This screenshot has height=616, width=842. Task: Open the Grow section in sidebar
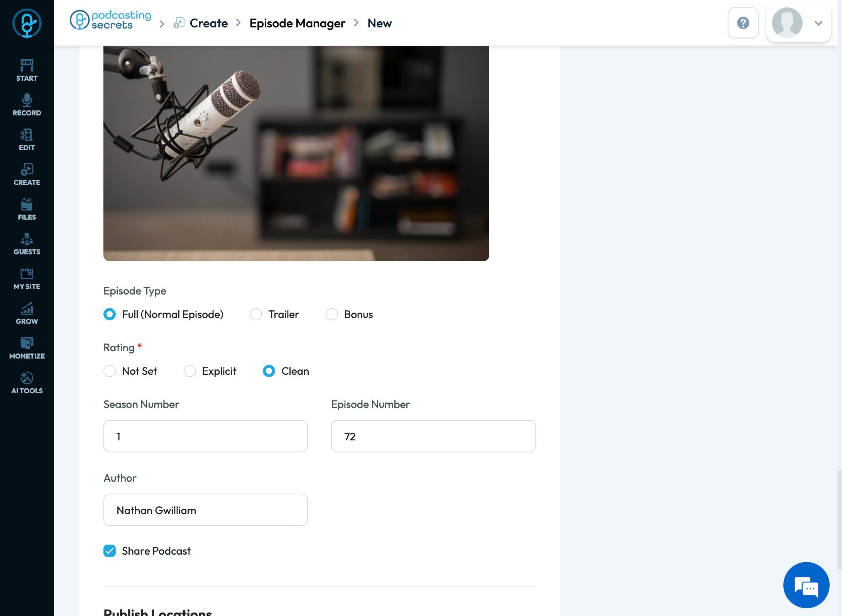[x=27, y=313]
